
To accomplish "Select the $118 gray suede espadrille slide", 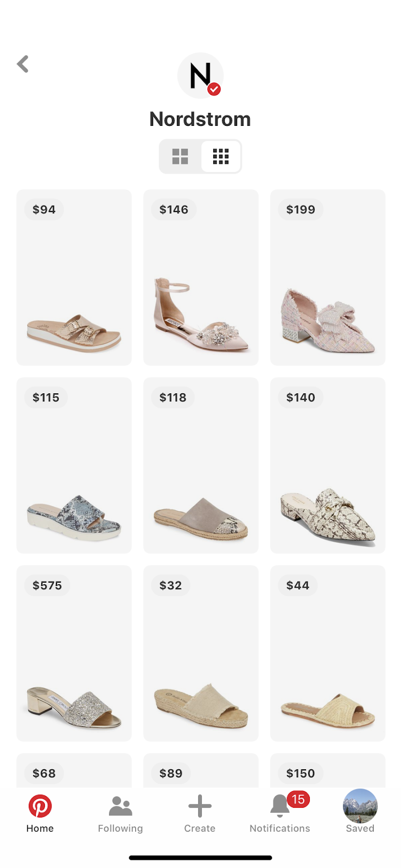I will pyautogui.click(x=201, y=465).
